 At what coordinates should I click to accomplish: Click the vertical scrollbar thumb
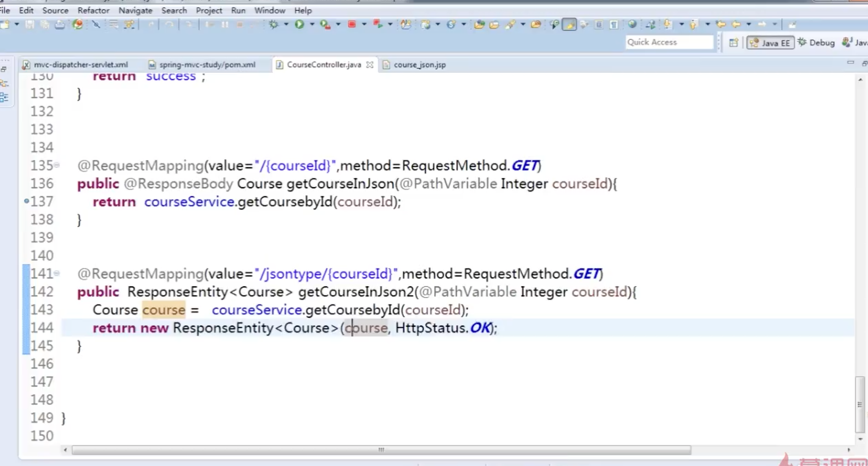coord(860,404)
